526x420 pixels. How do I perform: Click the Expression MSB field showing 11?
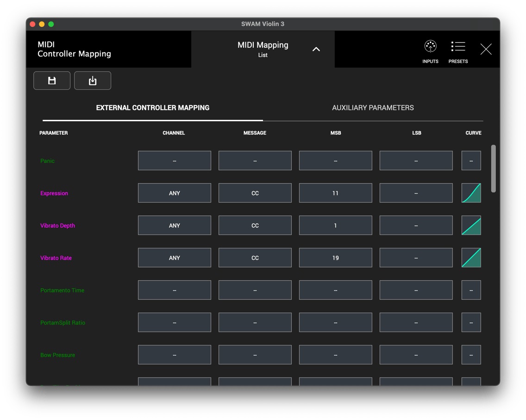coord(335,193)
